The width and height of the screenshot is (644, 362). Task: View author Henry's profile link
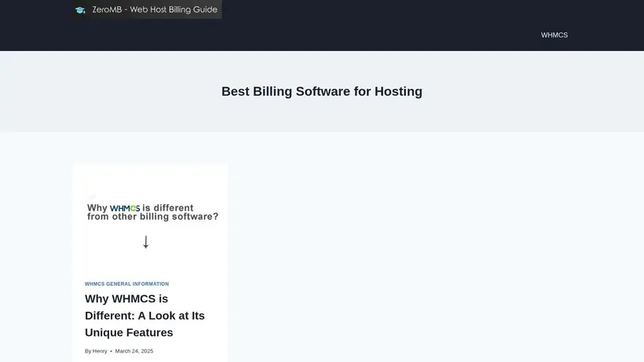(x=100, y=351)
